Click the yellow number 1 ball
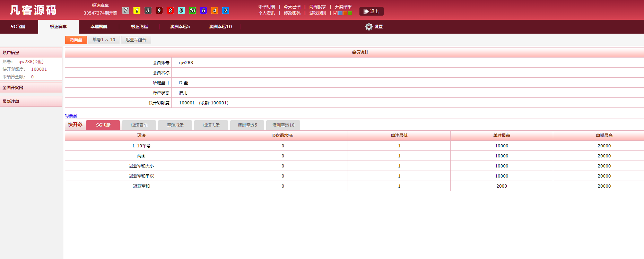 click(137, 10)
